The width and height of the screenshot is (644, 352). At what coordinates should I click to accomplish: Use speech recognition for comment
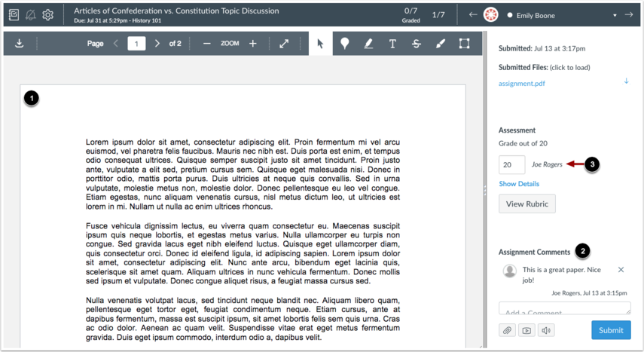pos(546,330)
